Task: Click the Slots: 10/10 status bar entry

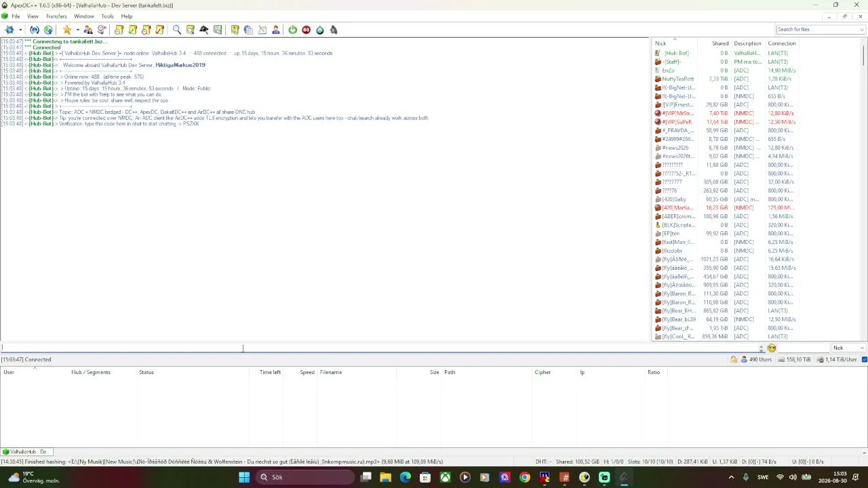Action: [650, 462]
